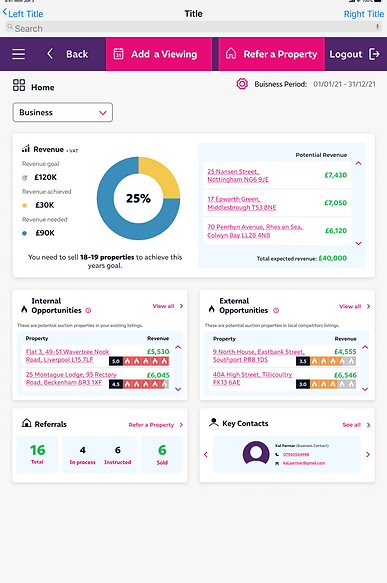Select the 6 Instructed referrals count

(117, 455)
